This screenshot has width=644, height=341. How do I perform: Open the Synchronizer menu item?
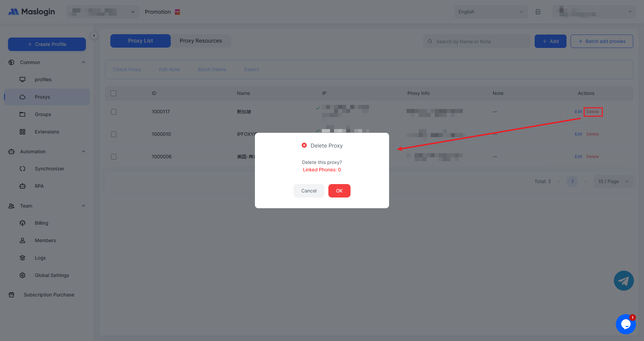click(x=49, y=169)
